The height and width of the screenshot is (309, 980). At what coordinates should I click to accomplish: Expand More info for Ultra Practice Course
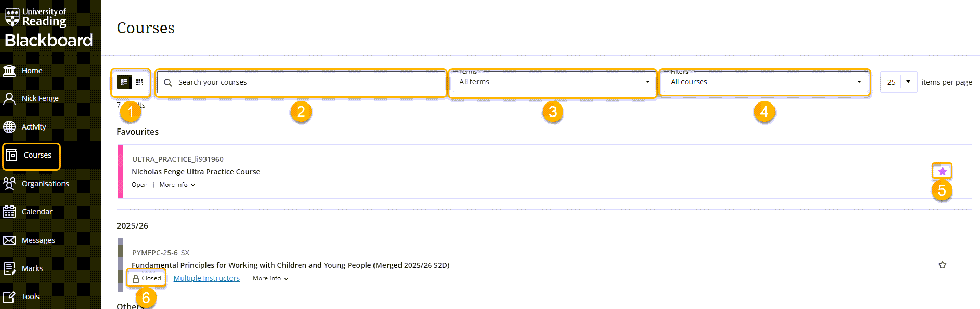(x=177, y=185)
